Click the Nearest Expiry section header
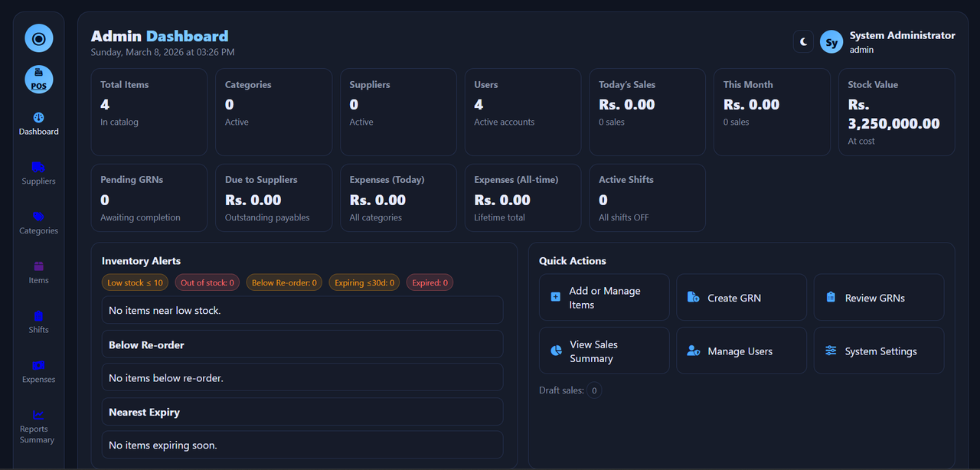The image size is (980, 470). pos(302,412)
